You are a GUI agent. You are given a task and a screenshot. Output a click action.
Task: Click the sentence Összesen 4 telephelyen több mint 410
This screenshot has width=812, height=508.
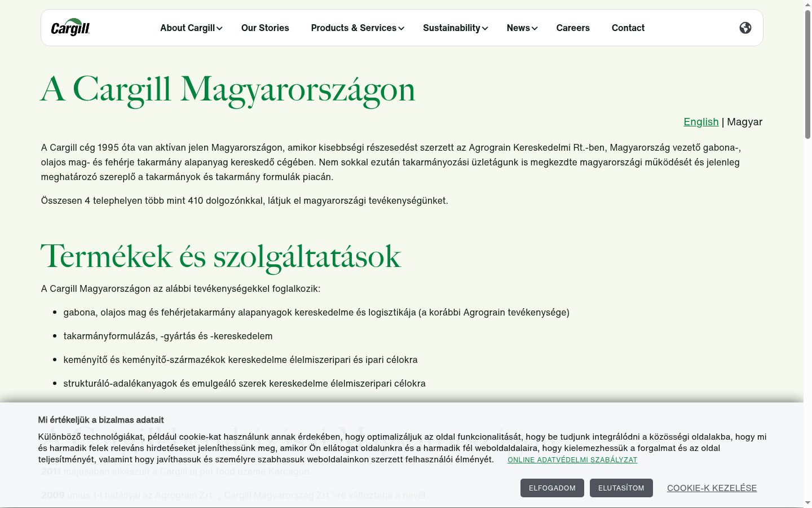(245, 200)
